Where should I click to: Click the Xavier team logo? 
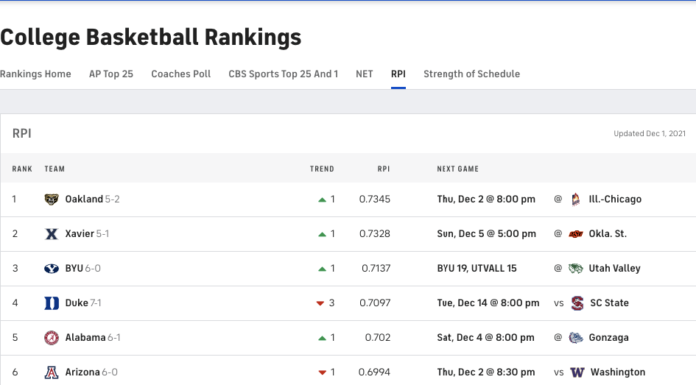click(51, 234)
